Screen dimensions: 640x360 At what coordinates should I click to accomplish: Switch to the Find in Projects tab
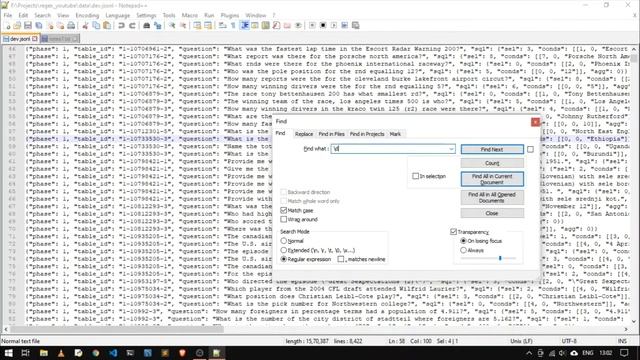[367, 134]
